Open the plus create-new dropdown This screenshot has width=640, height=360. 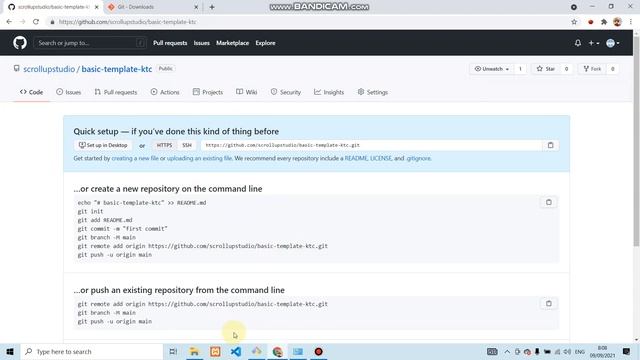[593, 43]
